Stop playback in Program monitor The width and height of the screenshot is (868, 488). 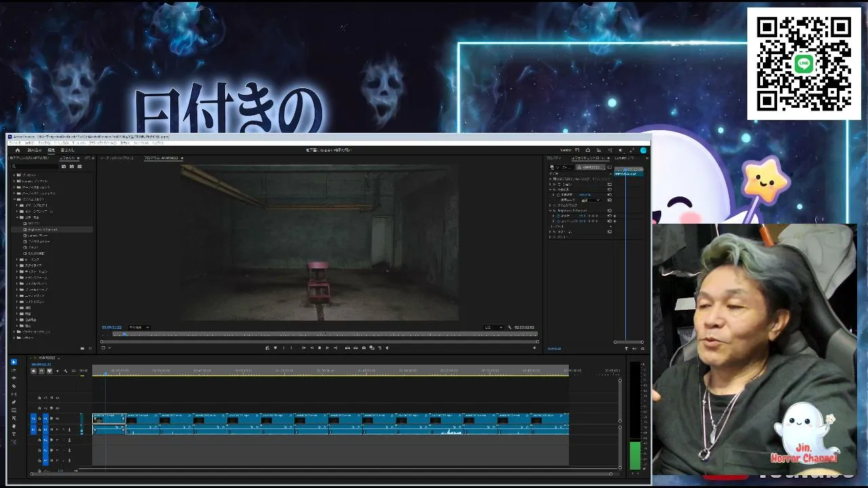click(x=319, y=348)
